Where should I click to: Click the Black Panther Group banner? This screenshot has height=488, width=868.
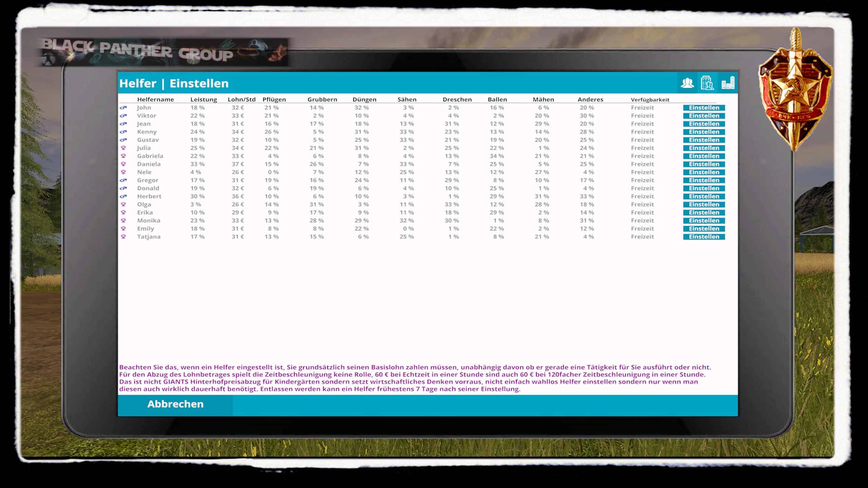tap(163, 53)
